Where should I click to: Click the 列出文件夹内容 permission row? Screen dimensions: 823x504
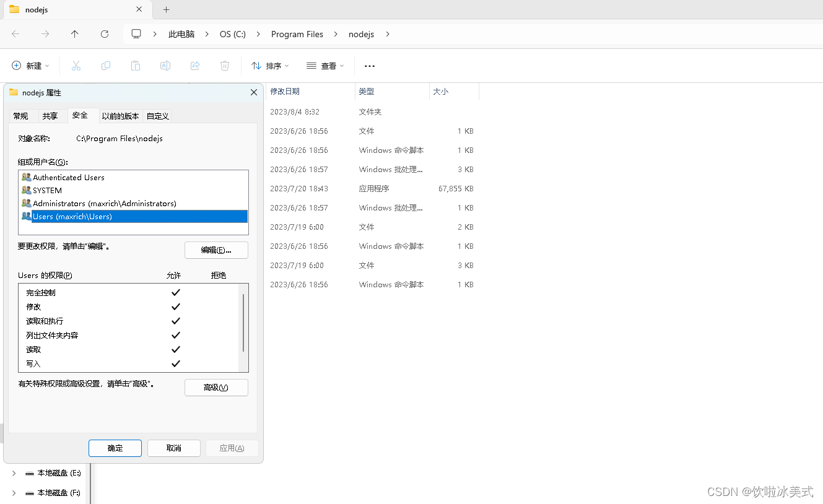(x=129, y=335)
